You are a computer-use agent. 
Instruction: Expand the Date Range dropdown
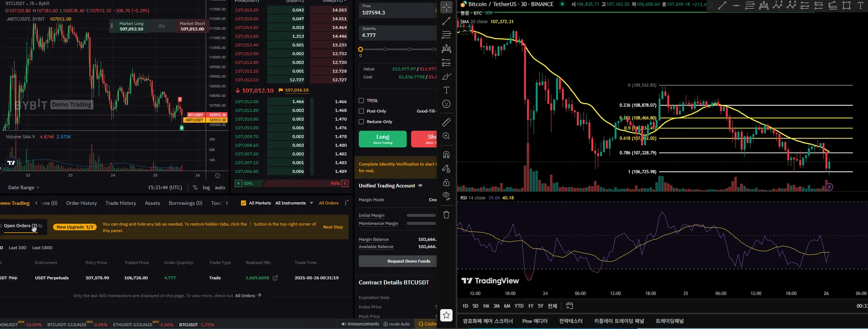pos(24,188)
